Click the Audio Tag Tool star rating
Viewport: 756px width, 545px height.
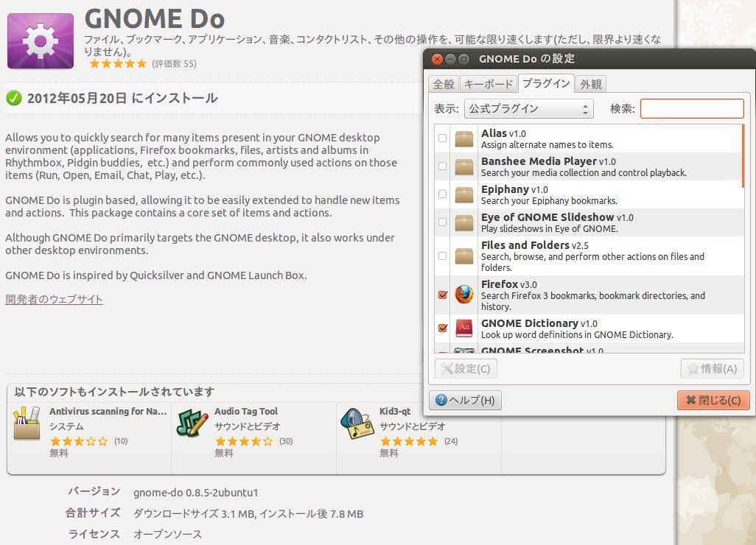point(244,441)
